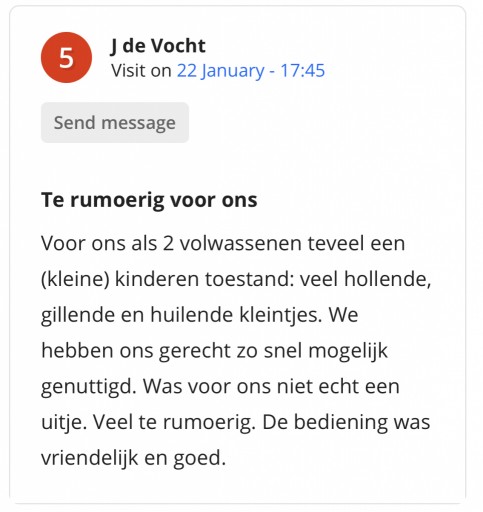Click the word Send on the gray button

pos(75,123)
